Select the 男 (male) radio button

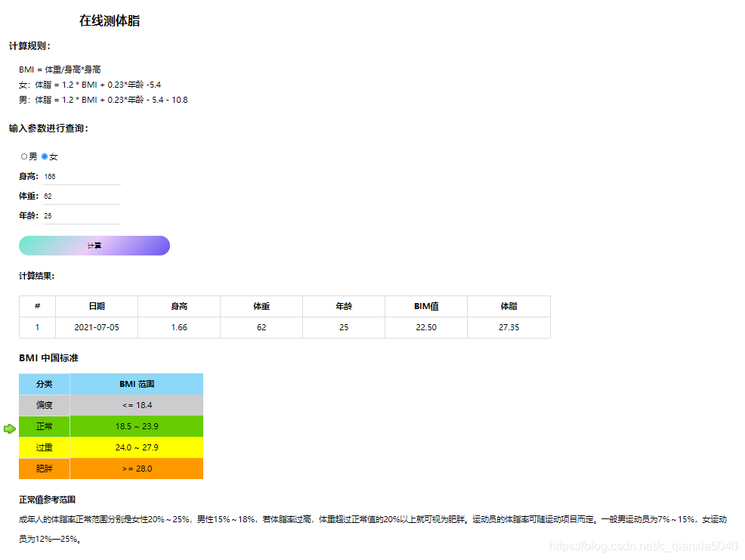pyautogui.click(x=23, y=156)
